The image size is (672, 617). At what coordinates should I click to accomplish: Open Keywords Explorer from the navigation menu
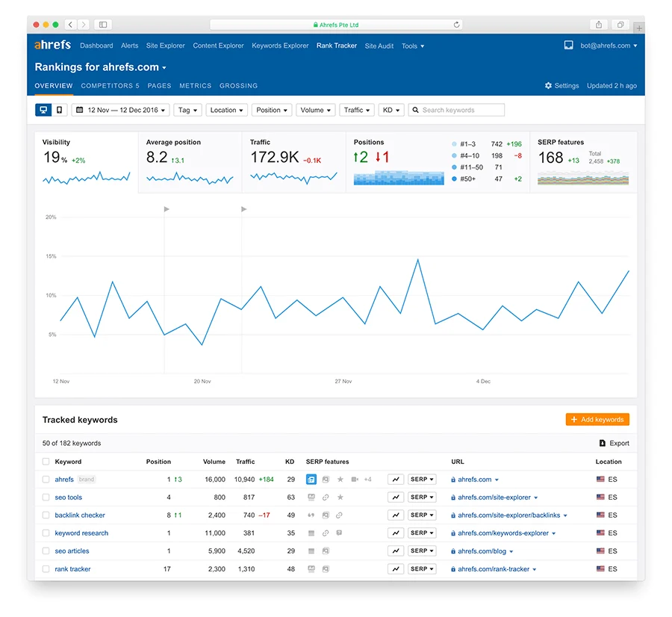pyautogui.click(x=280, y=45)
